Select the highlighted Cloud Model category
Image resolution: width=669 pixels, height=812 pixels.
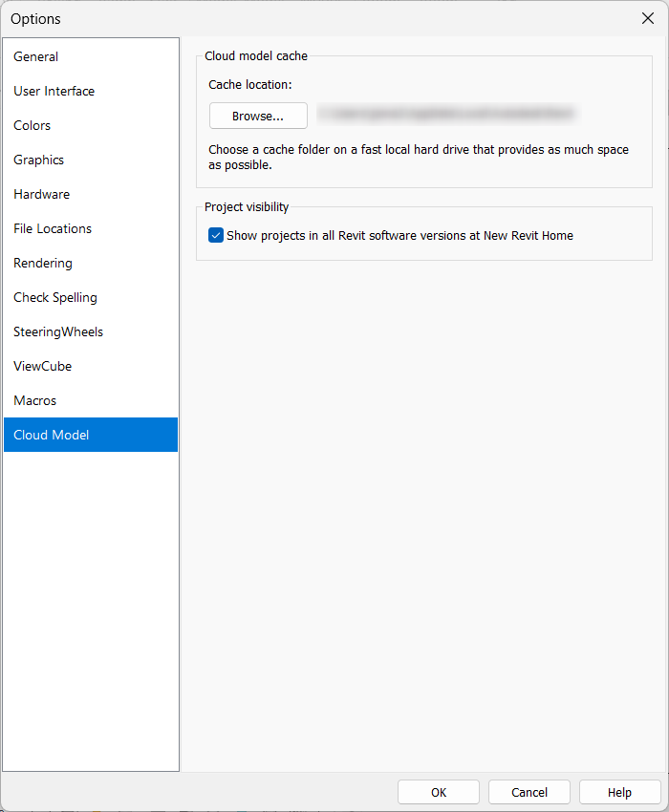coord(91,435)
